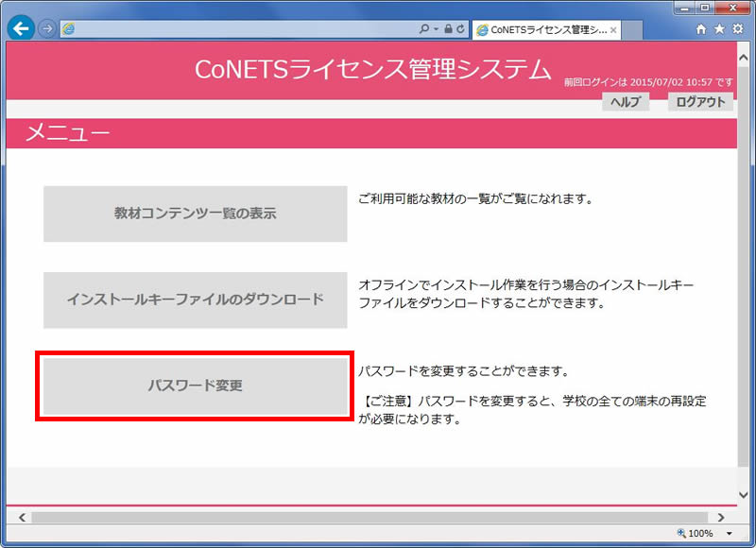Minimize the browser window
Viewport: 756px width, 548px height.
tap(684, 9)
